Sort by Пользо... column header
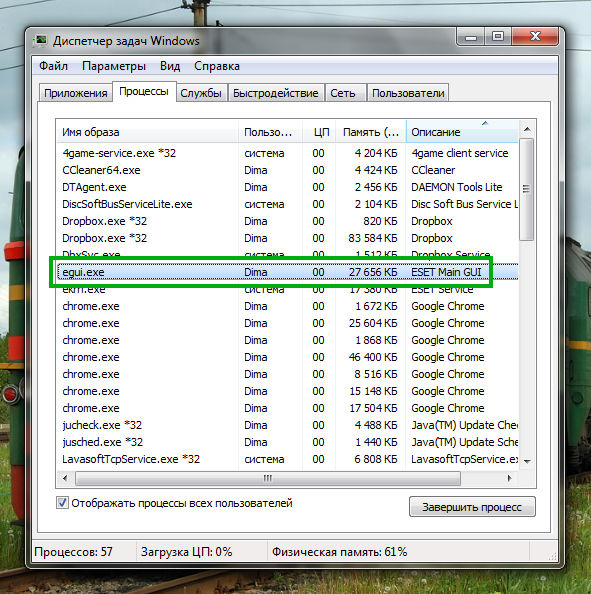This screenshot has width=591, height=594. 270,132
